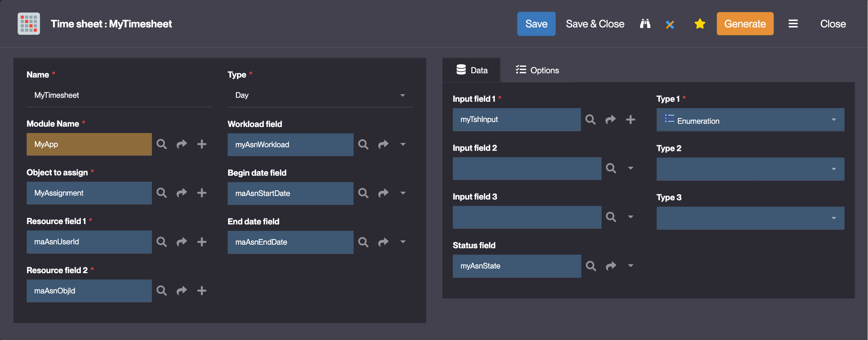Viewport: 868px width, 340px height.
Task: Expand the Type 1 Enumeration dropdown
Action: [x=834, y=120]
